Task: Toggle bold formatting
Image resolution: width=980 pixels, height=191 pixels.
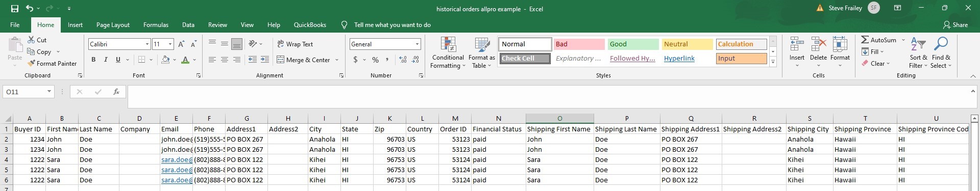Action: tap(93, 60)
